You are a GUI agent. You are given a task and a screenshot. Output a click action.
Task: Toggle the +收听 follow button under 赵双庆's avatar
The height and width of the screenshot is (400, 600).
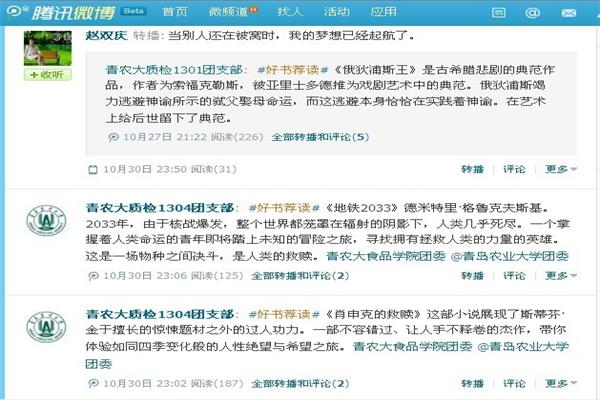(x=47, y=75)
